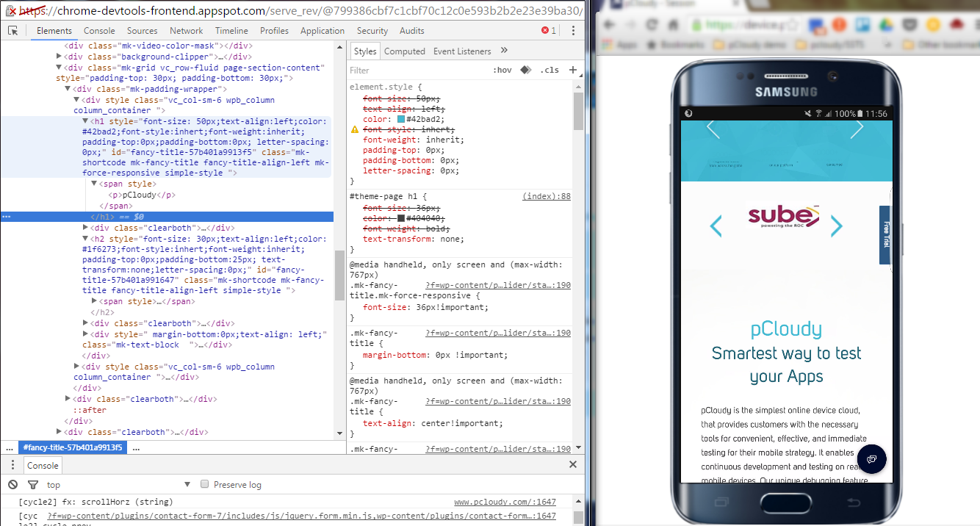Open the DevTools customize kebab menu

(573, 31)
